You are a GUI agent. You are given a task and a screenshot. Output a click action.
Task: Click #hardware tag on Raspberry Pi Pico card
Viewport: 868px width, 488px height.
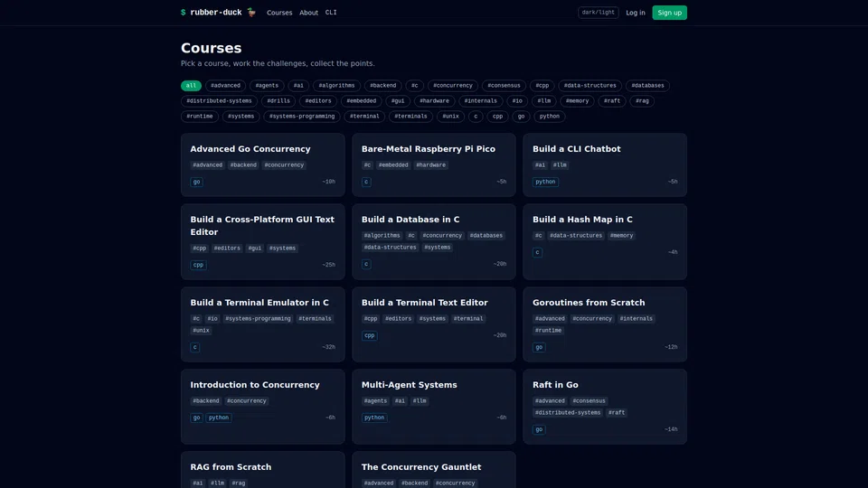pyautogui.click(x=430, y=165)
